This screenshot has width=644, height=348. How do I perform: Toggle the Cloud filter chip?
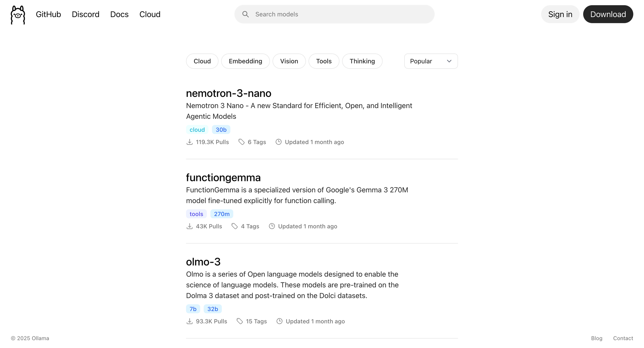202,61
